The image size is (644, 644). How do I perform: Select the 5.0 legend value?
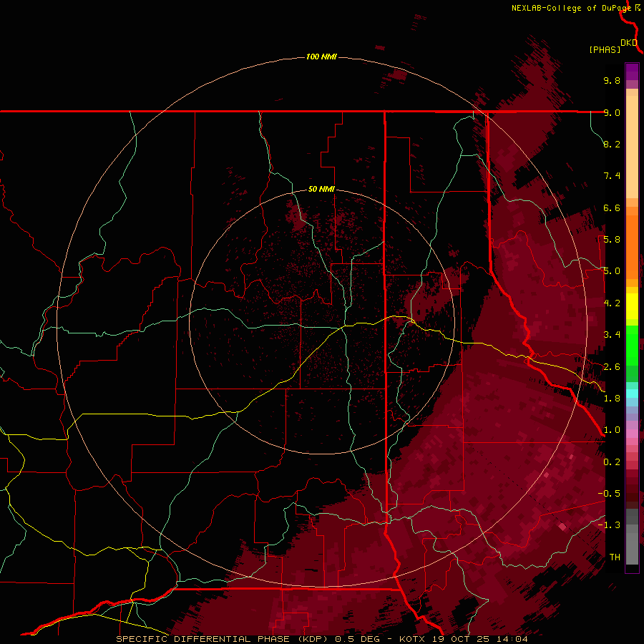(612, 271)
